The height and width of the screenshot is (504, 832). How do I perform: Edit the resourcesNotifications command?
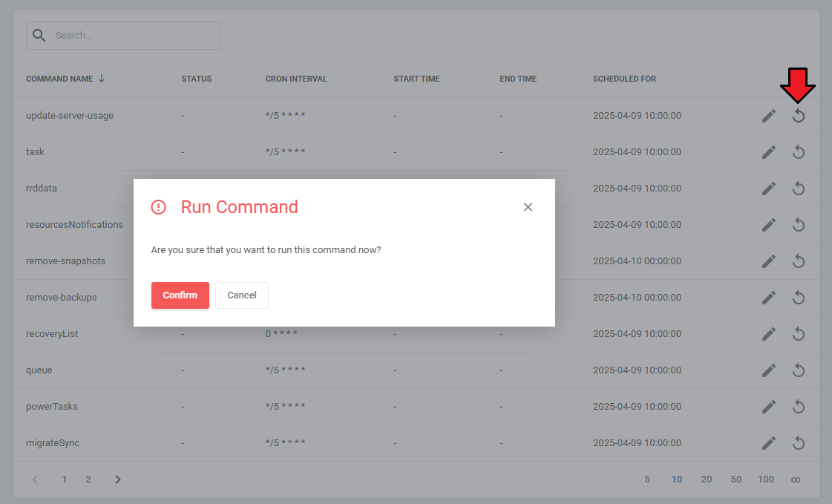coord(769,225)
